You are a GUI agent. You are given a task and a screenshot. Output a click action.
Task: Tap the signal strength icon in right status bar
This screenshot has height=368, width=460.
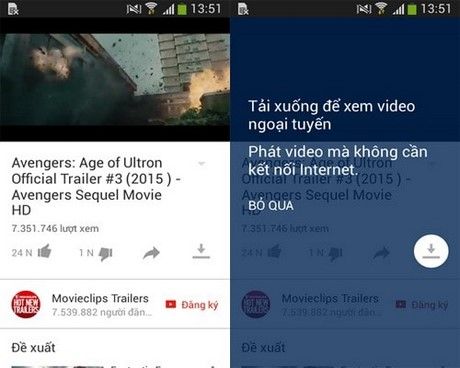(398, 9)
